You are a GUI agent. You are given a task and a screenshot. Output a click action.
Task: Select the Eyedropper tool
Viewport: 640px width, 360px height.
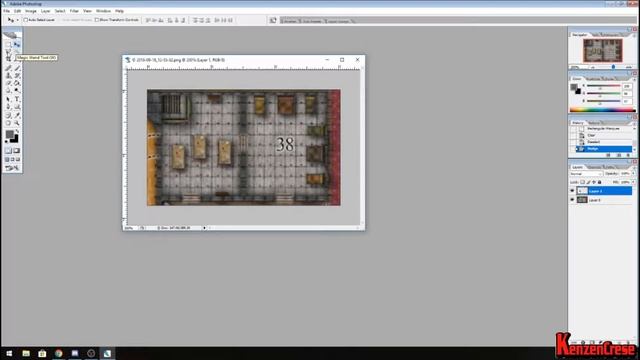(x=17, y=115)
